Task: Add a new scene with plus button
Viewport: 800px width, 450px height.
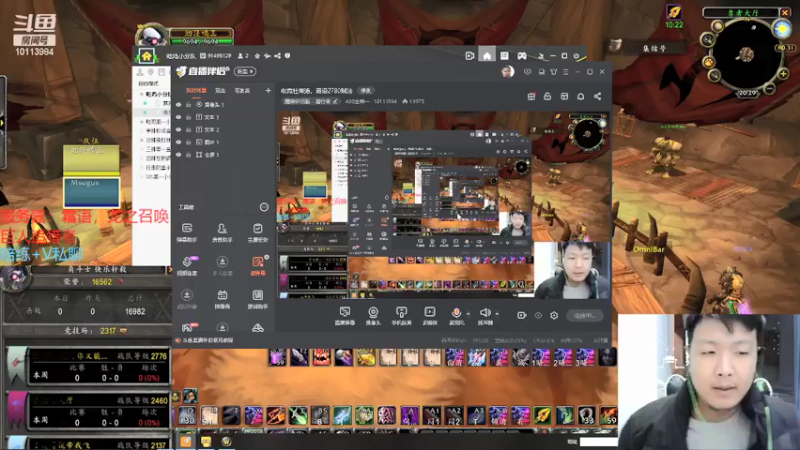Action: [268, 91]
